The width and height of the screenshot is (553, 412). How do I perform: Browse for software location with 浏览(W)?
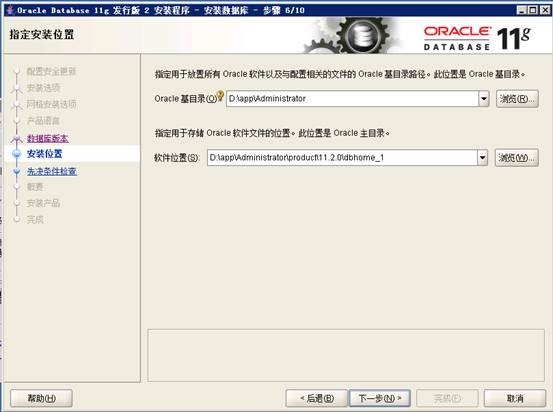tap(517, 158)
